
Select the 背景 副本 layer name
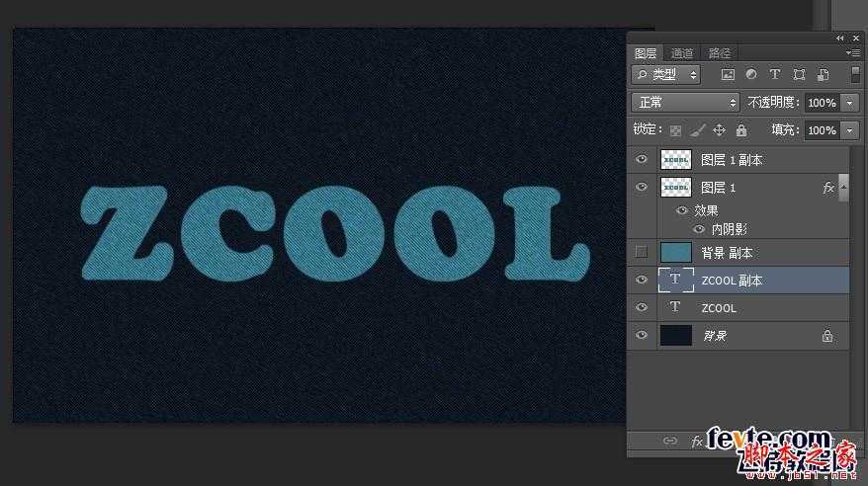click(x=727, y=253)
